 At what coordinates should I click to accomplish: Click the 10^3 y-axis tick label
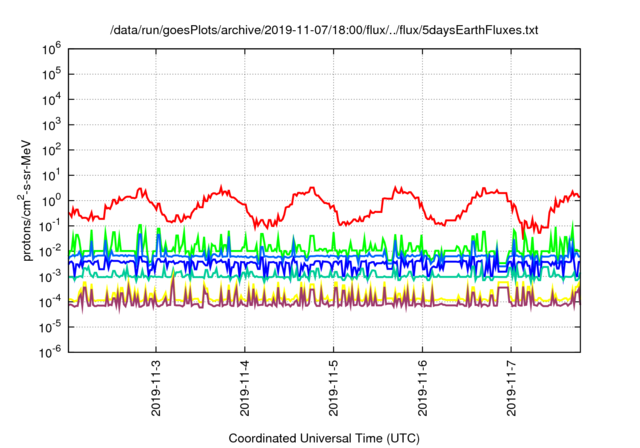click(51, 125)
